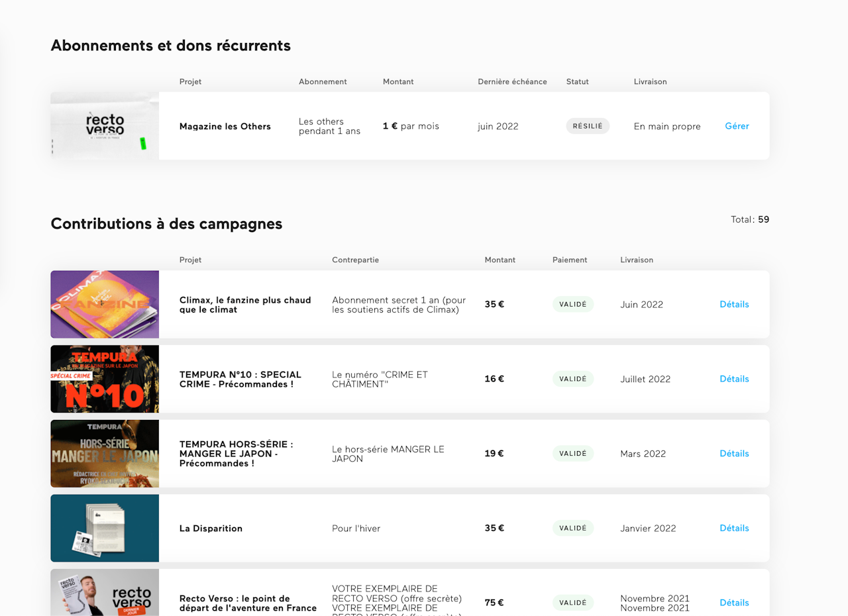The height and width of the screenshot is (616, 848).
Task: Open Détails for the Climax fanzine contribution
Action: click(734, 304)
